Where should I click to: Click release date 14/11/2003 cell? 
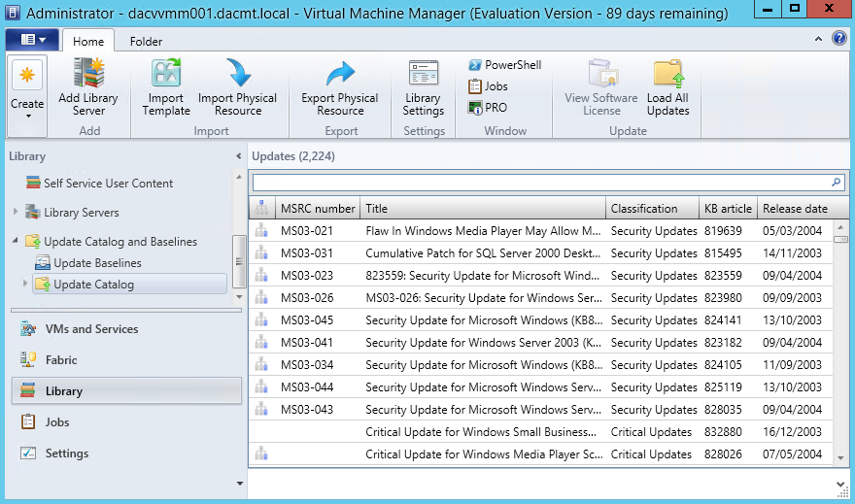[x=792, y=253]
